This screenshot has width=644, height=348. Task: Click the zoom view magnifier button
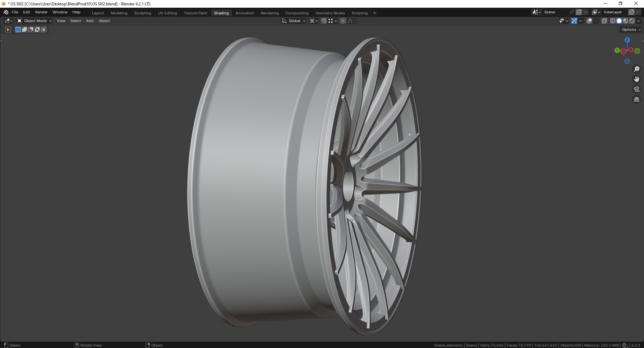coord(637,69)
